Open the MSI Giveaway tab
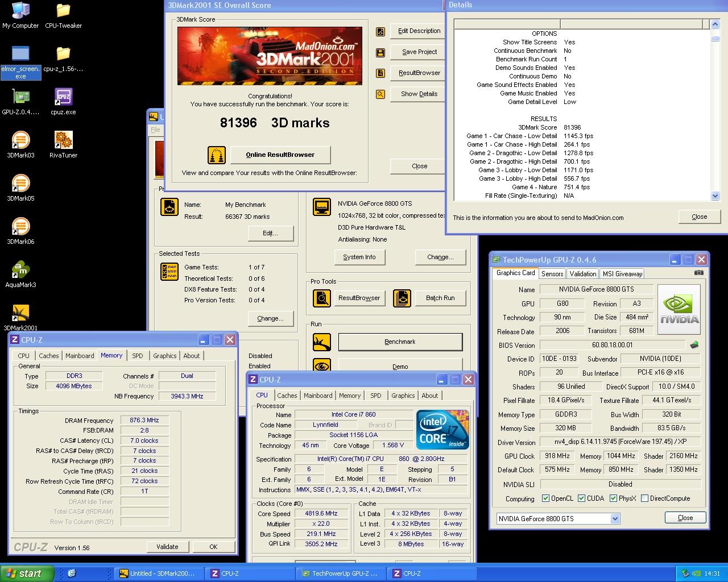This screenshot has width=728, height=582. 622,273
